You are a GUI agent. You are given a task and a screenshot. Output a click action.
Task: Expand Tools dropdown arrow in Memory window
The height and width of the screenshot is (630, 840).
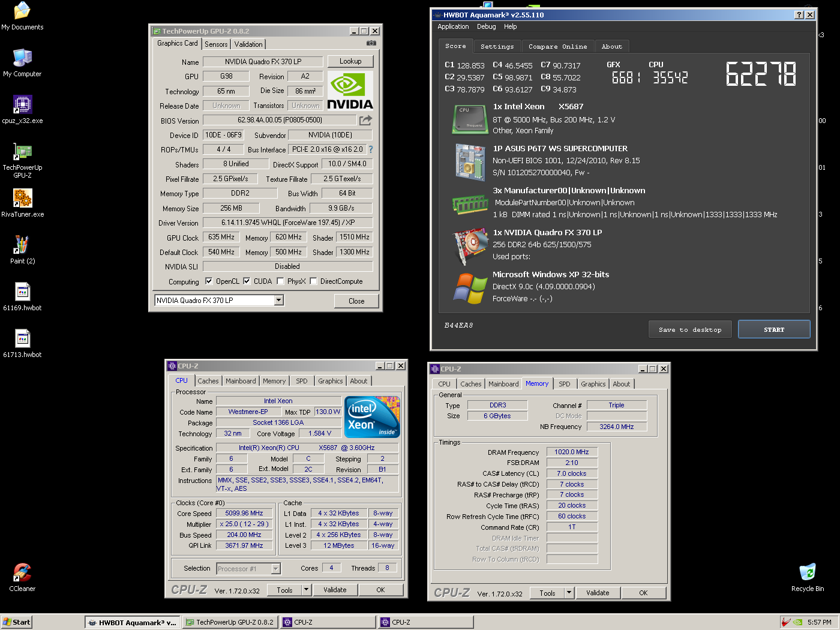[569, 593]
